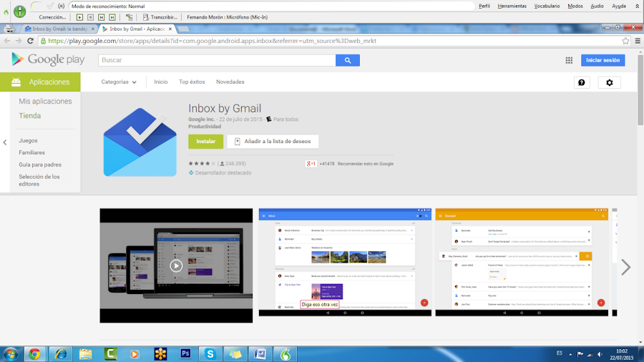Play the Inbox promotional video
Viewport: 644px width, 362px height.
point(176,266)
